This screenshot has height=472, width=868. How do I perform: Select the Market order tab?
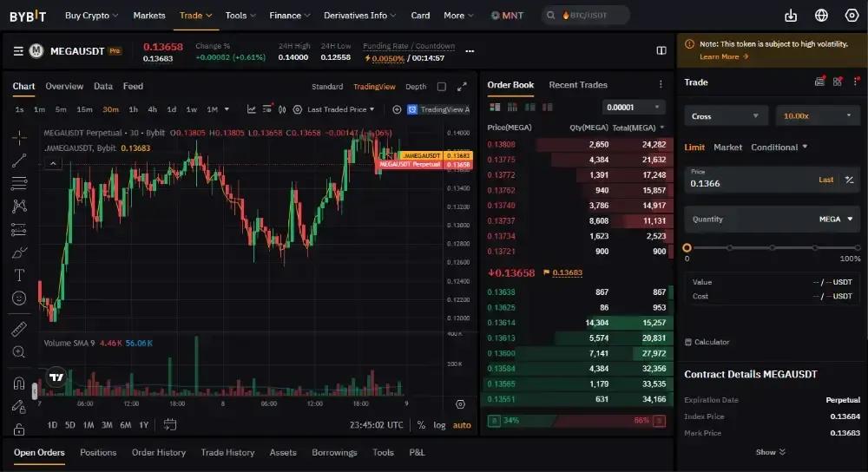point(727,147)
